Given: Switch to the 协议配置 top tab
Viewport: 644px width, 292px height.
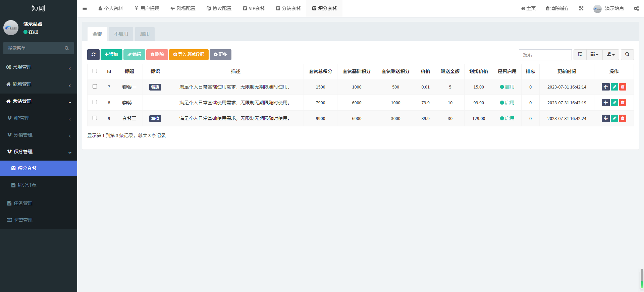Looking at the screenshot, I should pos(219,8).
